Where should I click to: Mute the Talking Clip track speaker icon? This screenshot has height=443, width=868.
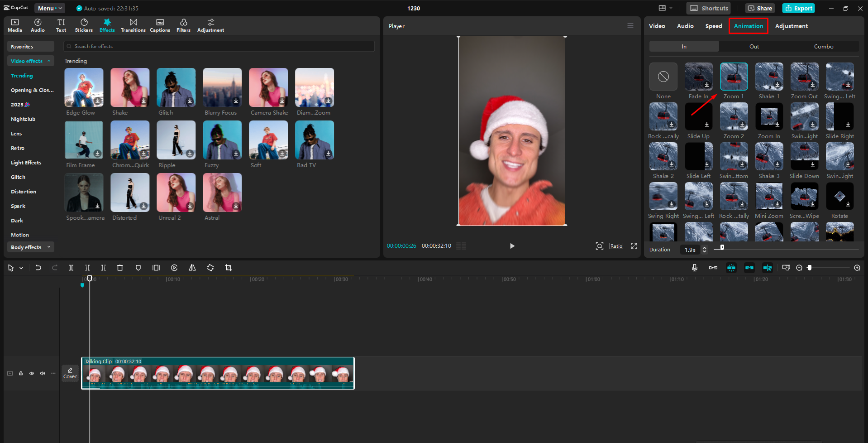click(x=43, y=373)
